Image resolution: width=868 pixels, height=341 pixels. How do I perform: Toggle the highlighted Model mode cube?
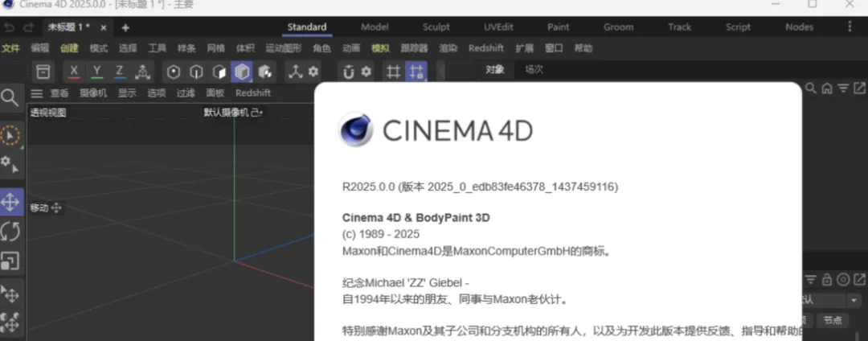pyautogui.click(x=242, y=72)
